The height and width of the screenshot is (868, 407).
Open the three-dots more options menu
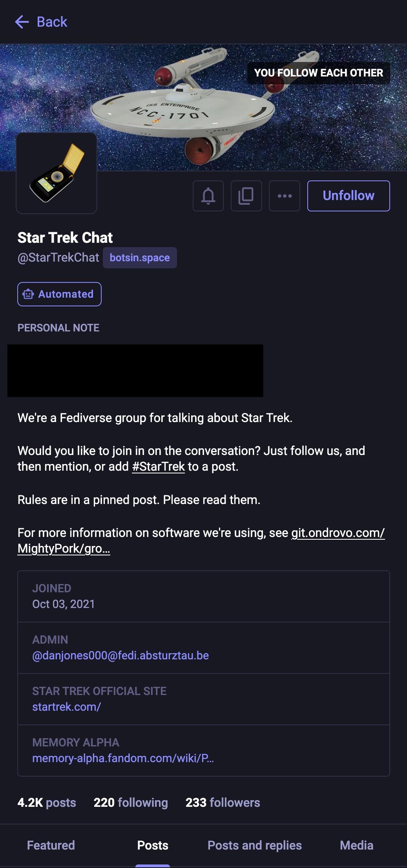(285, 196)
